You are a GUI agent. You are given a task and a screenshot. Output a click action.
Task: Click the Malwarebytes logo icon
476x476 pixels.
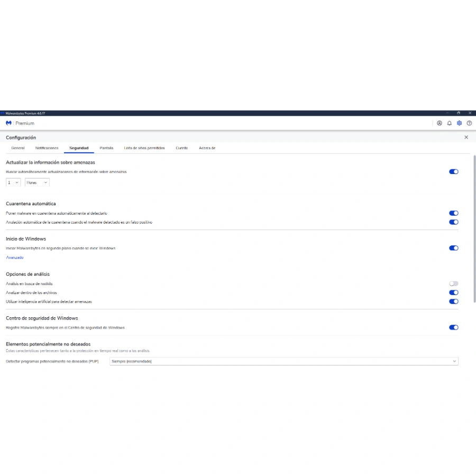click(x=8, y=123)
